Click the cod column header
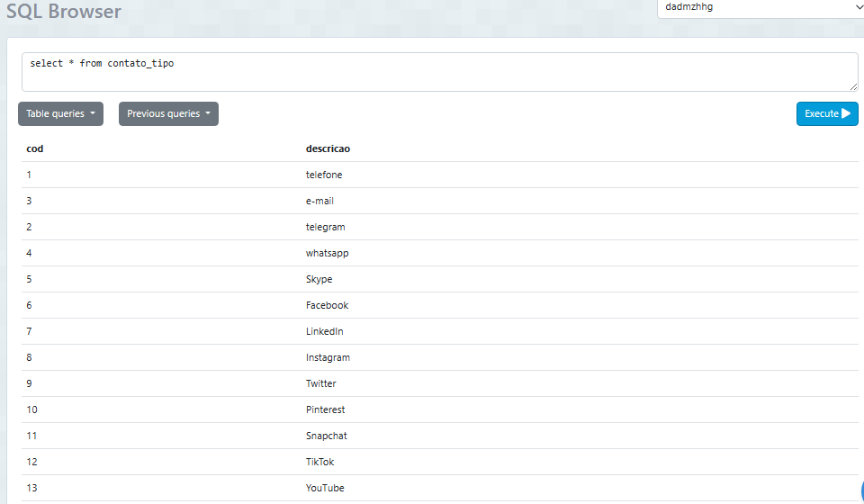This screenshot has width=864, height=504. click(35, 148)
